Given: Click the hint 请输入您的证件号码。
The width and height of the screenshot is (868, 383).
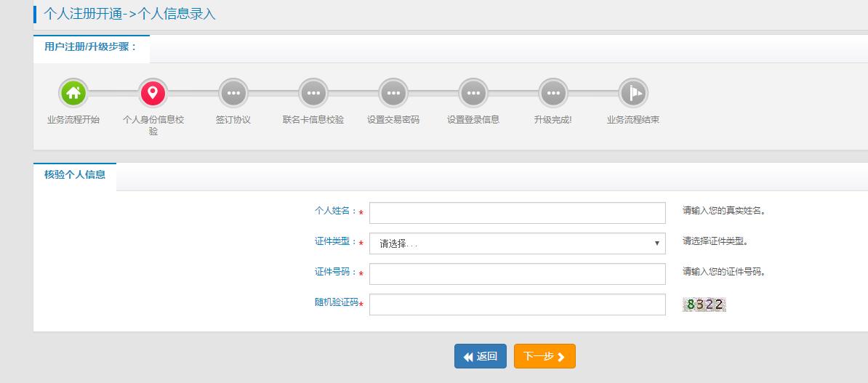Looking at the screenshot, I should point(724,272).
